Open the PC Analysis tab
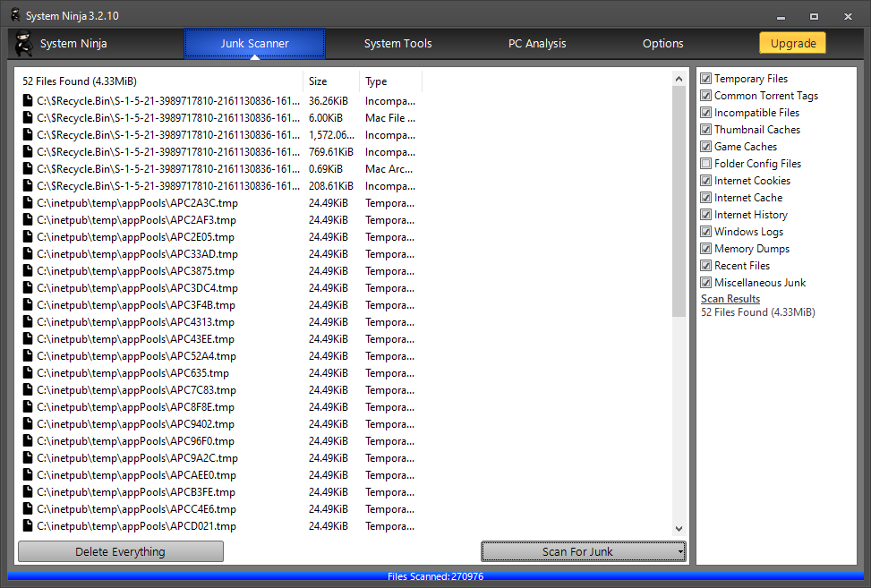871x588 pixels. point(537,43)
